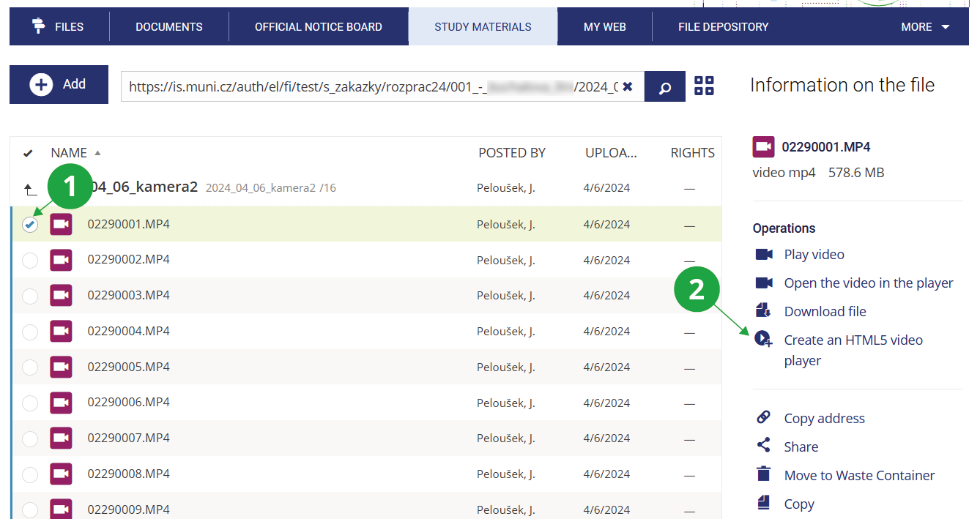Switch to the File Depository tab

click(x=723, y=27)
